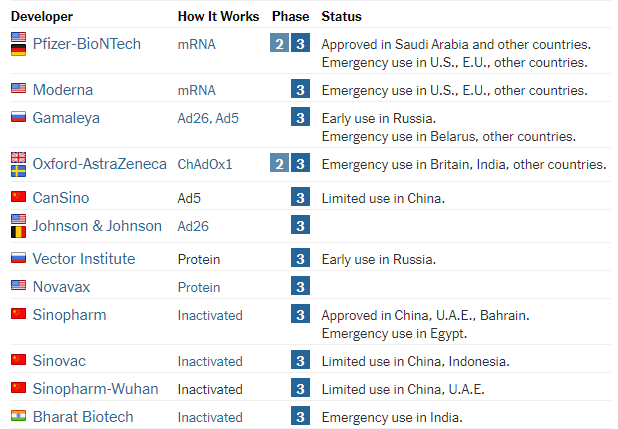Click the US flag beside Pfizer-BioNTech
This screenshot has width=618, height=429.
tap(19, 37)
